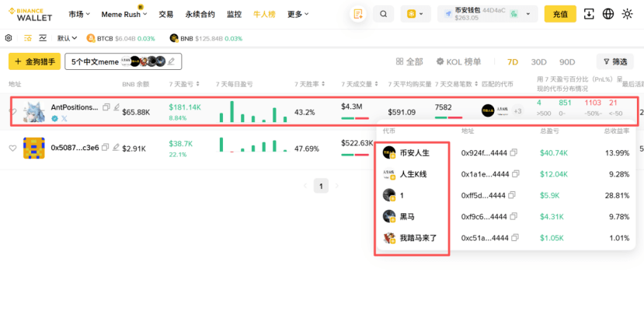Sort by the 7 天盈亏 column header
Viewport: 644px width, 325px height.
click(186, 84)
